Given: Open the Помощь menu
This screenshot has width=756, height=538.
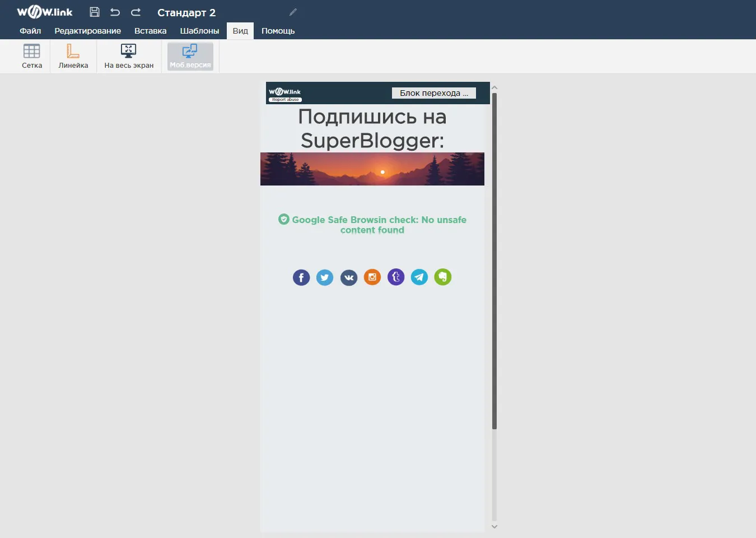Looking at the screenshot, I should (x=278, y=31).
